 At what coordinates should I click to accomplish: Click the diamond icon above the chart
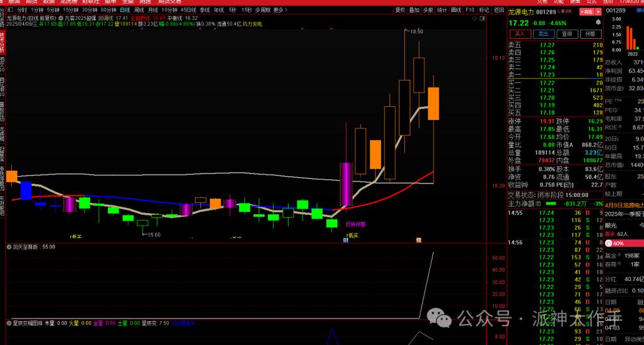click(x=475, y=18)
